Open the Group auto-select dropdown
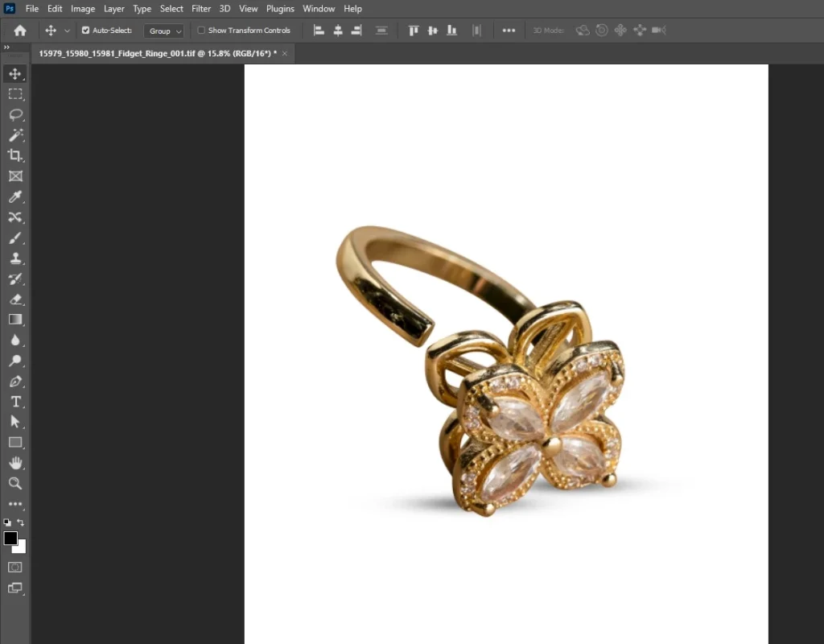 164,31
